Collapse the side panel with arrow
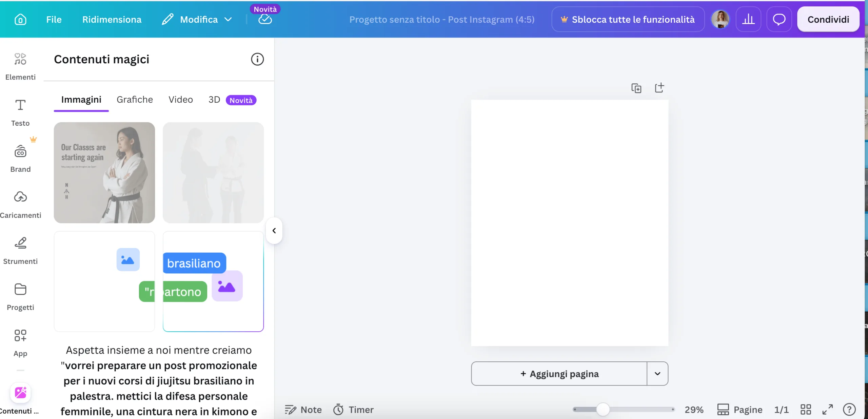The height and width of the screenshot is (419, 868). (x=274, y=231)
